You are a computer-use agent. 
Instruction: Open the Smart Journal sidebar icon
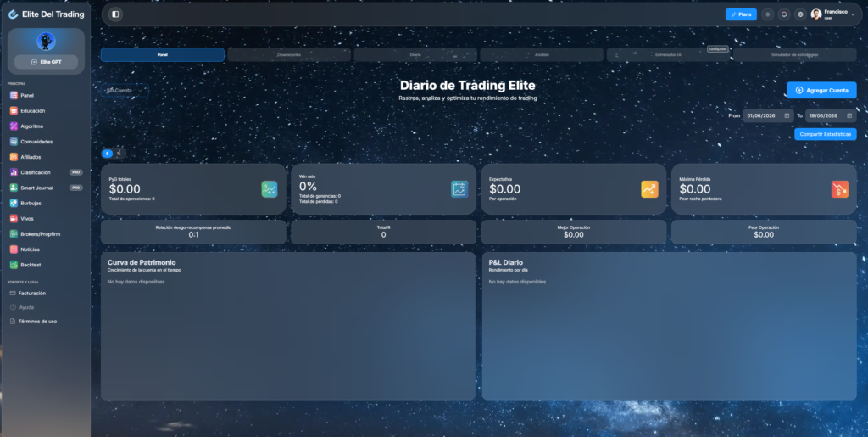tap(14, 188)
